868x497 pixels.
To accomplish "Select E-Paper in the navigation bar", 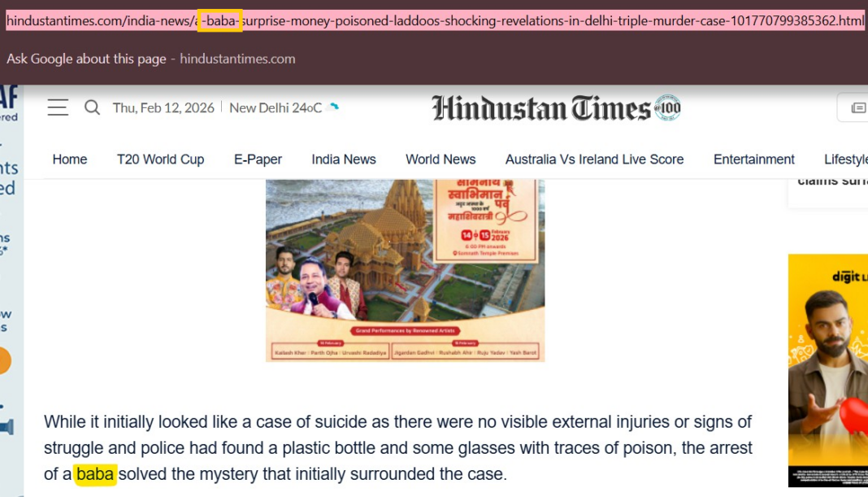I will click(258, 159).
